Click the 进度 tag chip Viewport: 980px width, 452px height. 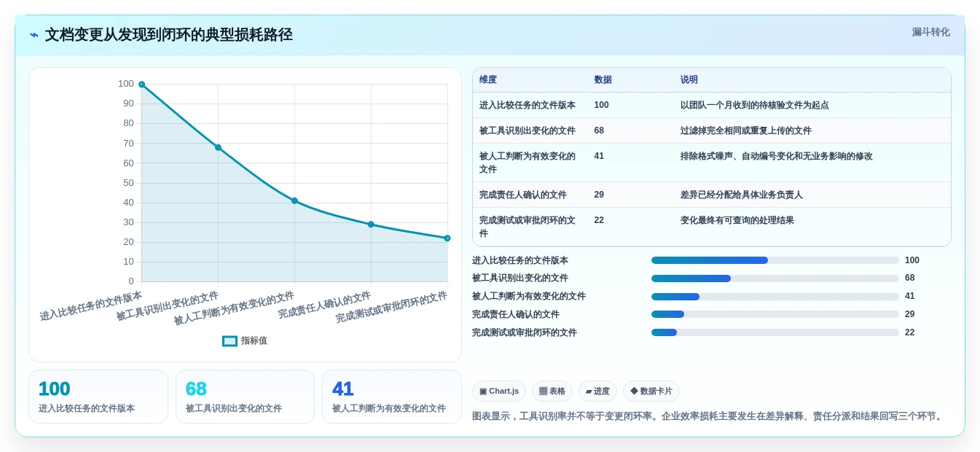tap(597, 391)
